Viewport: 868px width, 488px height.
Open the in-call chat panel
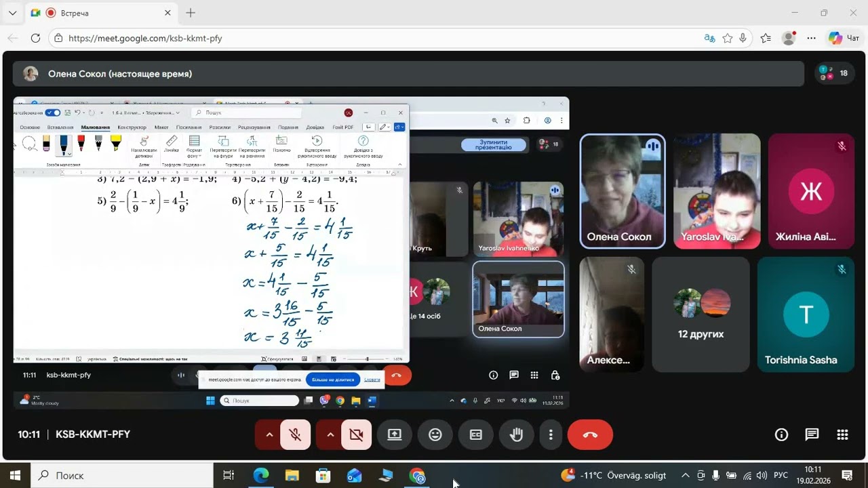[x=812, y=434]
